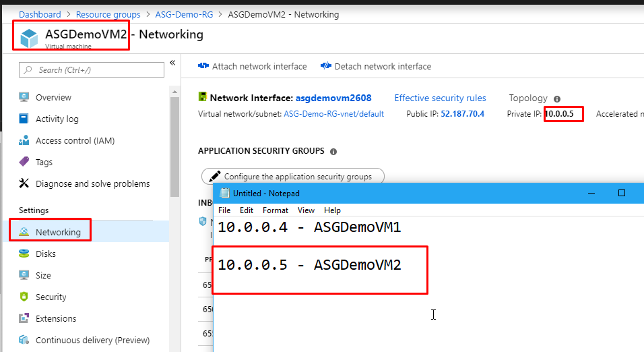
Task: Click the Disks icon in Settings
Action: 24,254
